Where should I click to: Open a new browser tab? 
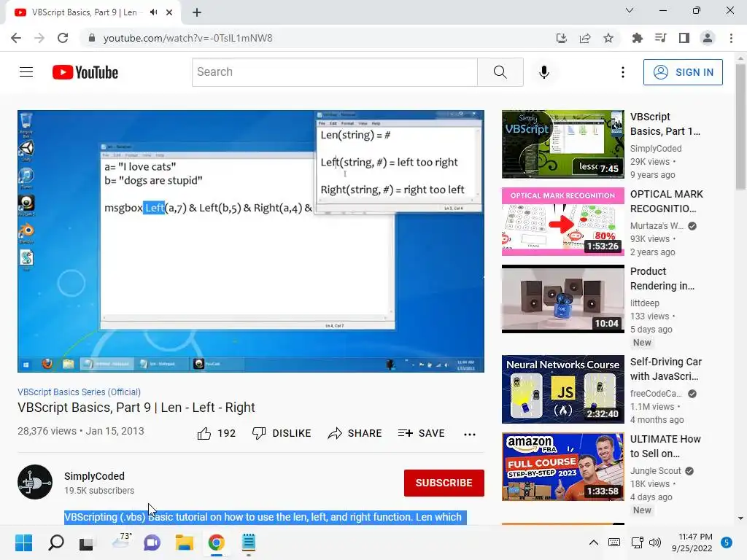pyautogui.click(x=197, y=12)
